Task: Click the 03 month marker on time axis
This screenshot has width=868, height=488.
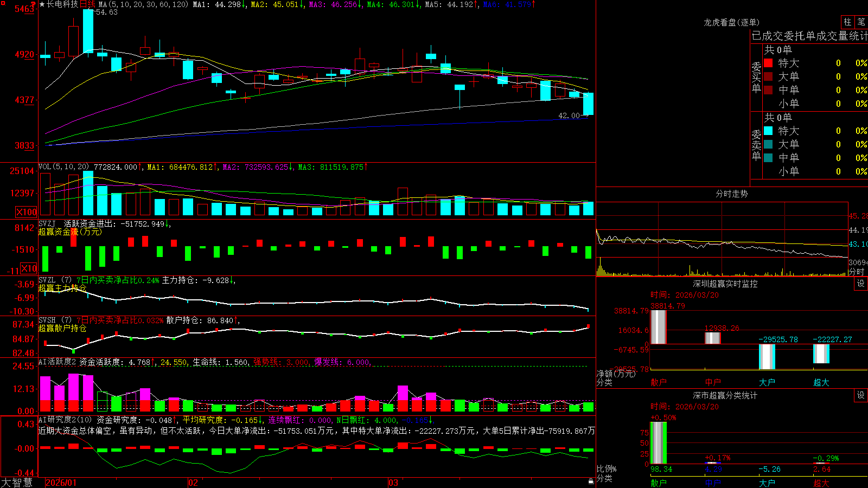Action: pyautogui.click(x=393, y=483)
